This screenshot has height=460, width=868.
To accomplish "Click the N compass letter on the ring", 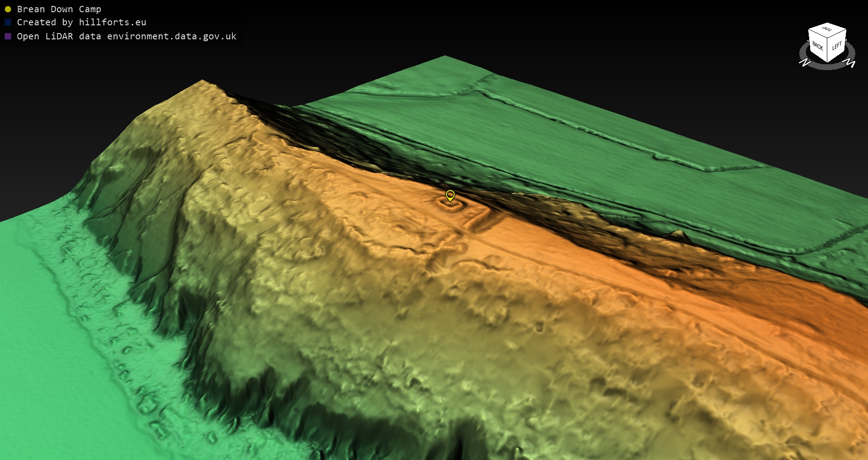I will point(805,62).
